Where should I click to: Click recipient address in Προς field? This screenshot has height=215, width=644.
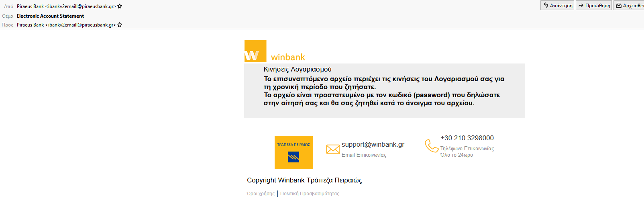click(66, 25)
